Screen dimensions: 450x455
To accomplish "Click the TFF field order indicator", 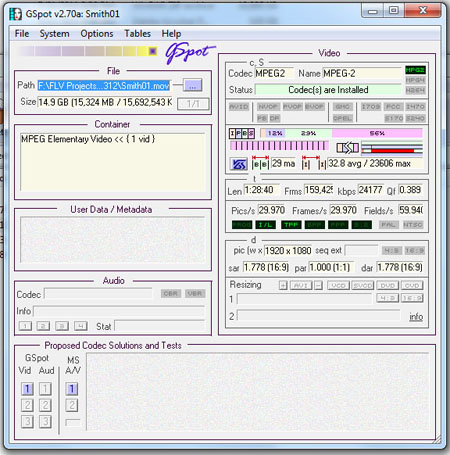I will pyautogui.click(x=291, y=225).
